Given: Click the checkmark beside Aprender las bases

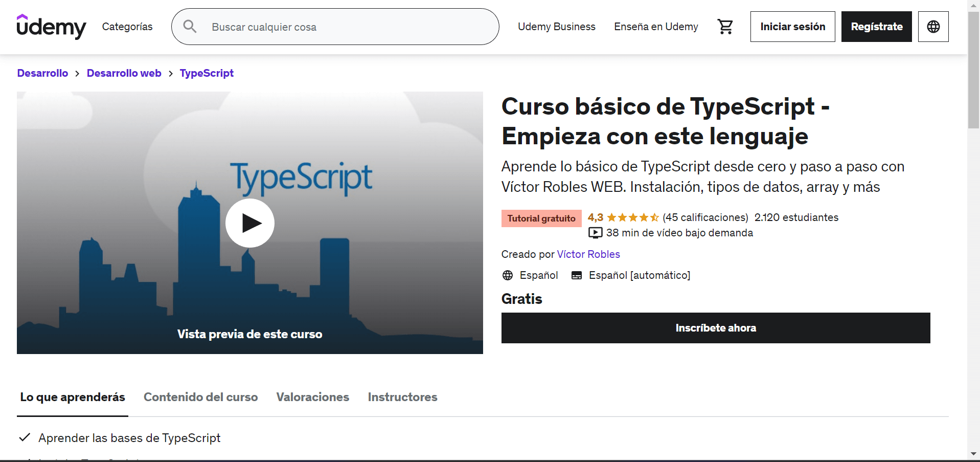Looking at the screenshot, I should click(25, 437).
